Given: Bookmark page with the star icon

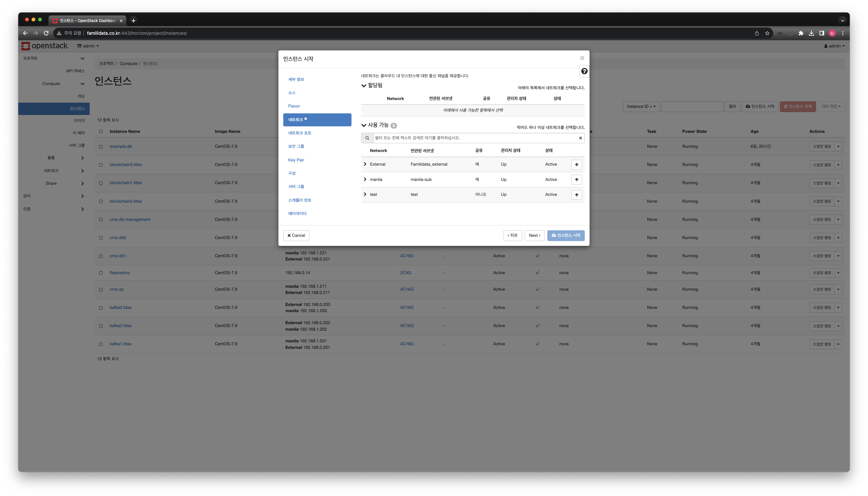Looking at the screenshot, I should click(x=767, y=33).
